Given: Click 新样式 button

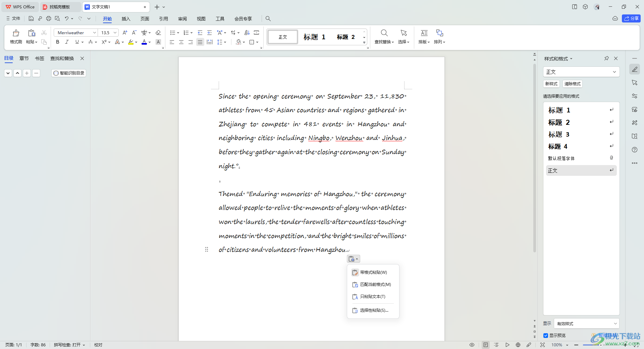Looking at the screenshot, I should coord(551,84).
